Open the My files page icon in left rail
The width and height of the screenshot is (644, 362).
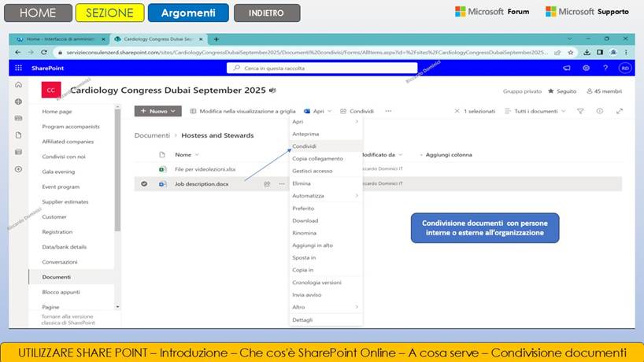tap(18, 135)
